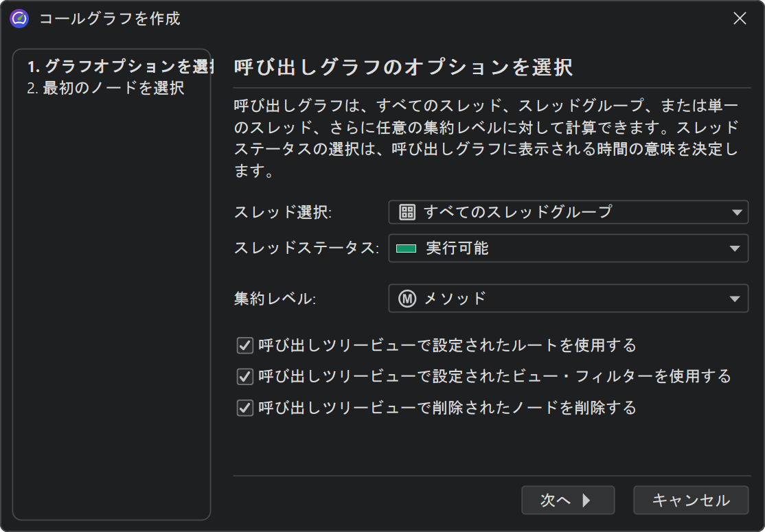
Task: Open the スレッド選択 dropdown
Action: click(x=568, y=212)
